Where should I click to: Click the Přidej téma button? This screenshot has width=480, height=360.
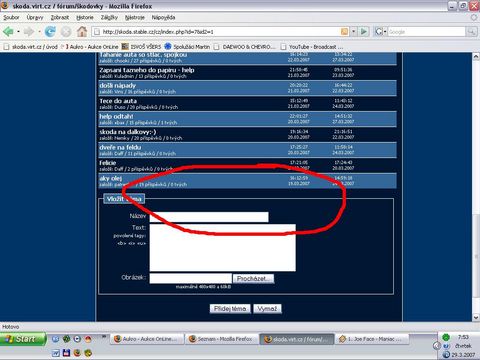[x=230, y=309]
